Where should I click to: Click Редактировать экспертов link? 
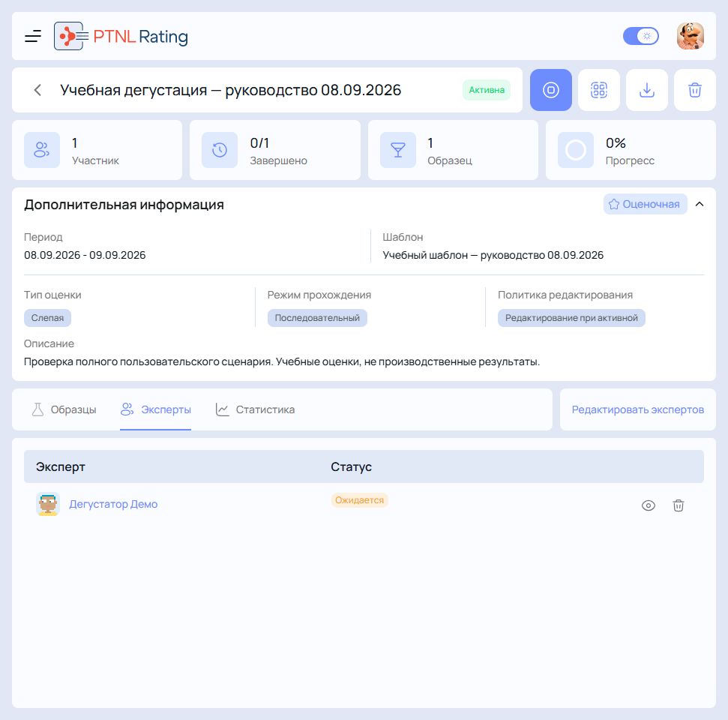point(637,409)
